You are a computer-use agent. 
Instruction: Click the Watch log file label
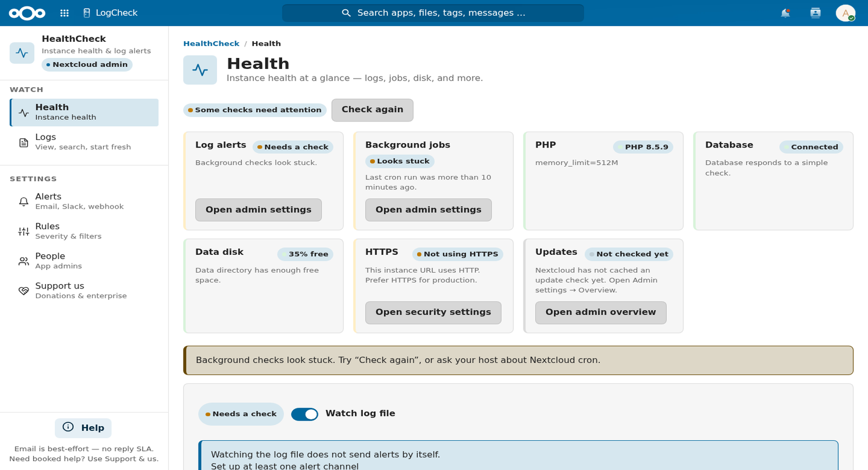click(x=360, y=414)
